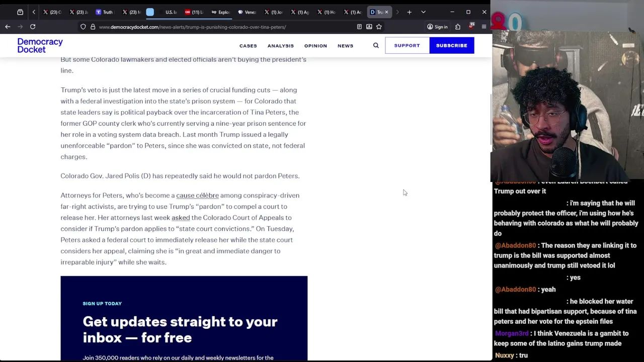The width and height of the screenshot is (644, 362).
Task: Follow the 'cause célèbre' link
Action: pyautogui.click(x=197, y=195)
